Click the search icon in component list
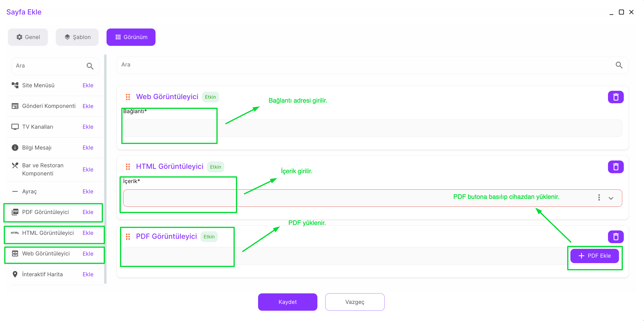The width and height of the screenshot is (644, 321). 90,66
